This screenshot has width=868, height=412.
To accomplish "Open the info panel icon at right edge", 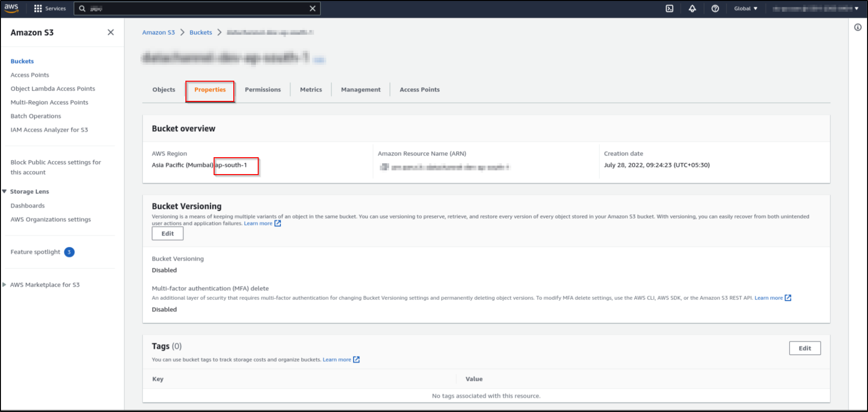I will point(858,28).
